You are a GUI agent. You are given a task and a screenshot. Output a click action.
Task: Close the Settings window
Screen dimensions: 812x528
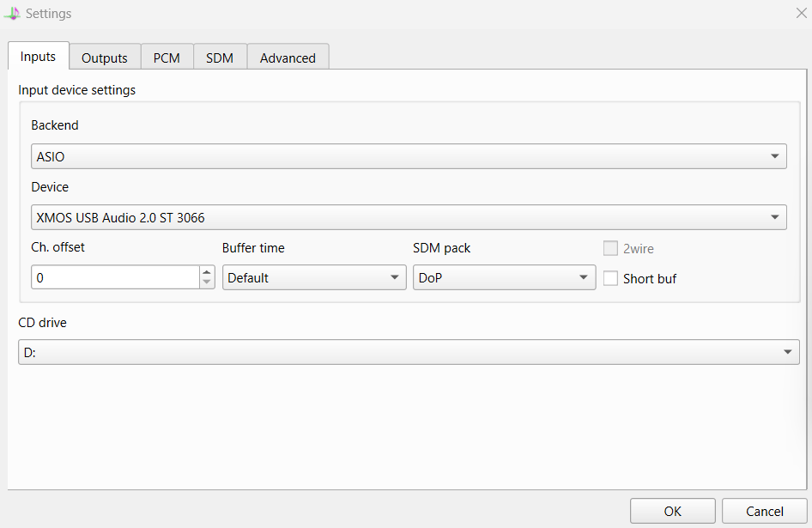tap(801, 13)
